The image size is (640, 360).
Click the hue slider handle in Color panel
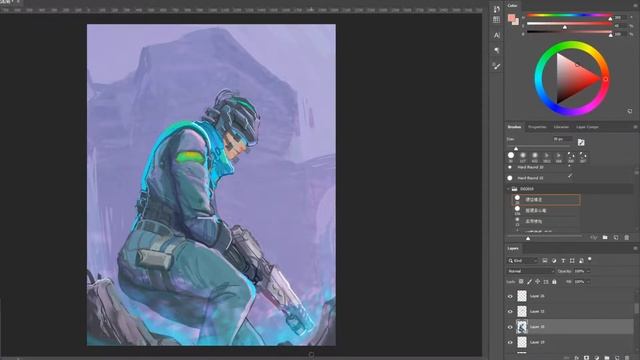click(611, 19)
